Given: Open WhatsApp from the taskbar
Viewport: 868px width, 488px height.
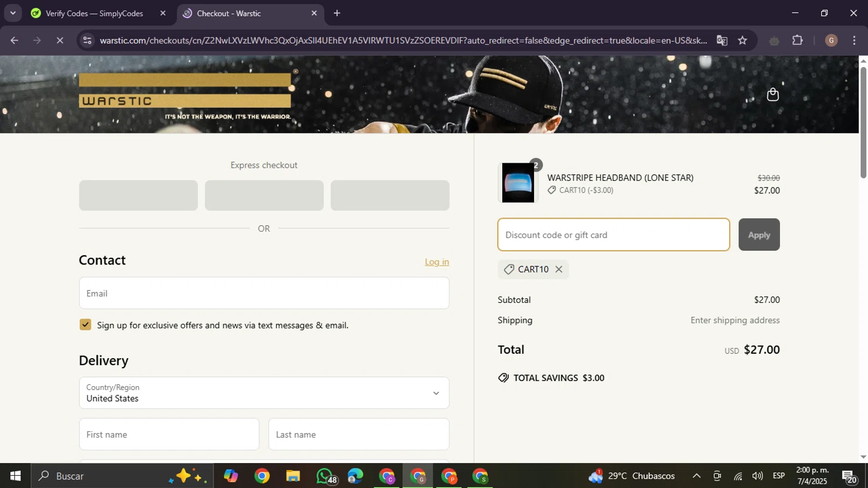Looking at the screenshot, I should tap(326, 476).
